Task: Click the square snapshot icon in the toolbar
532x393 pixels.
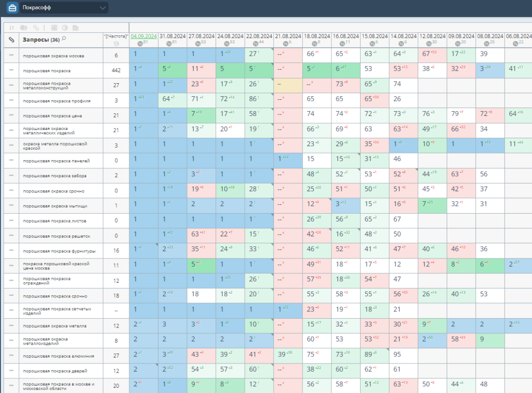Action: 54,27
